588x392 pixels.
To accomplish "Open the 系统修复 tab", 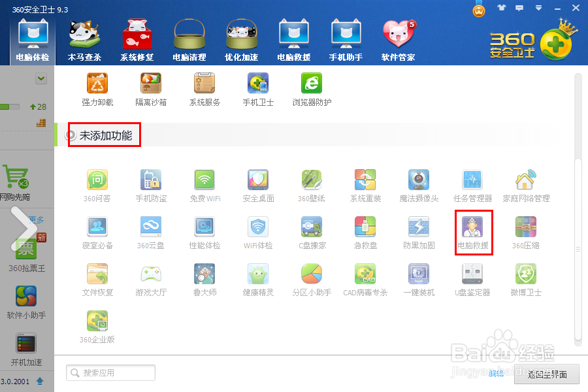I will click(137, 41).
